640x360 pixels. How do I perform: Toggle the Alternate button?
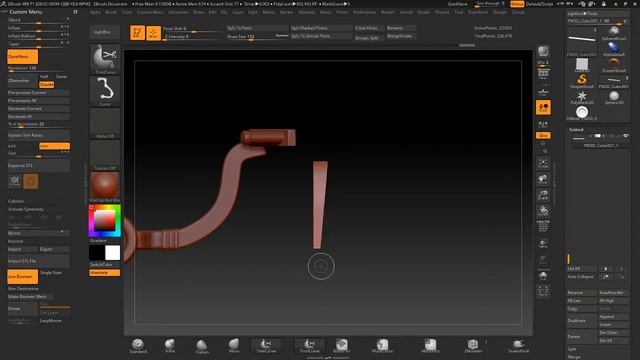[104, 273]
